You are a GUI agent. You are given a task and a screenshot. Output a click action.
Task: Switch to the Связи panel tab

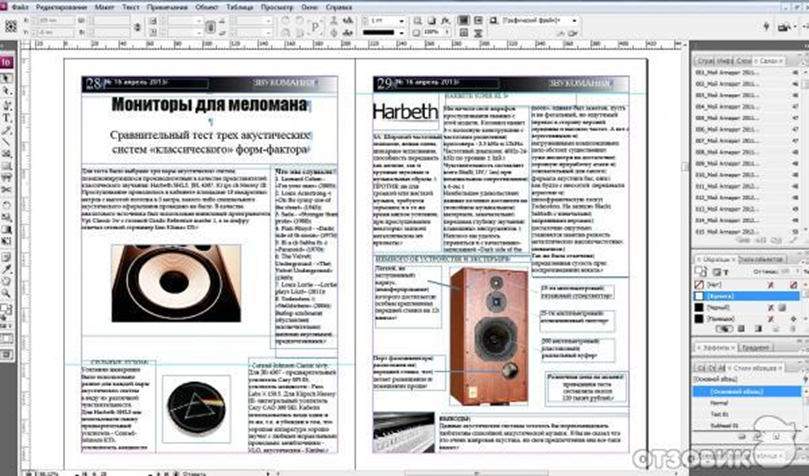point(769,61)
